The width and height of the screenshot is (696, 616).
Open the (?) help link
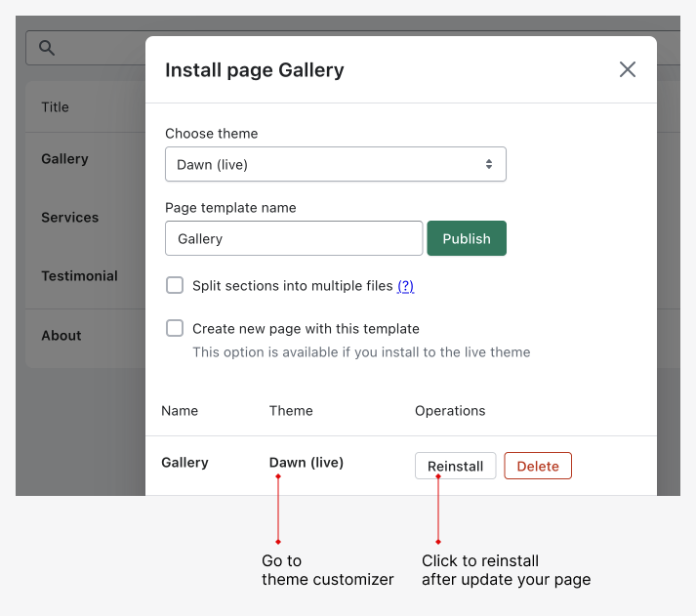coord(405,286)
